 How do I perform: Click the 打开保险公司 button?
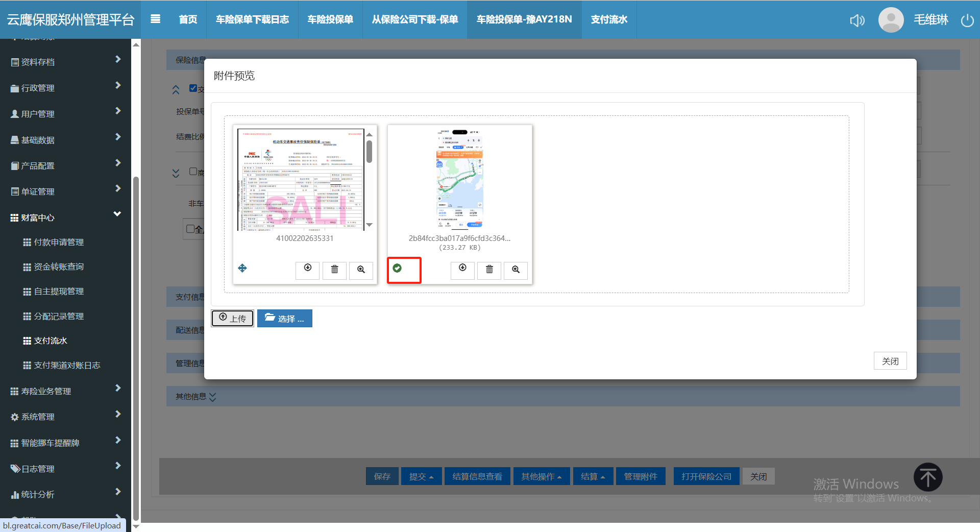[706, 476]
